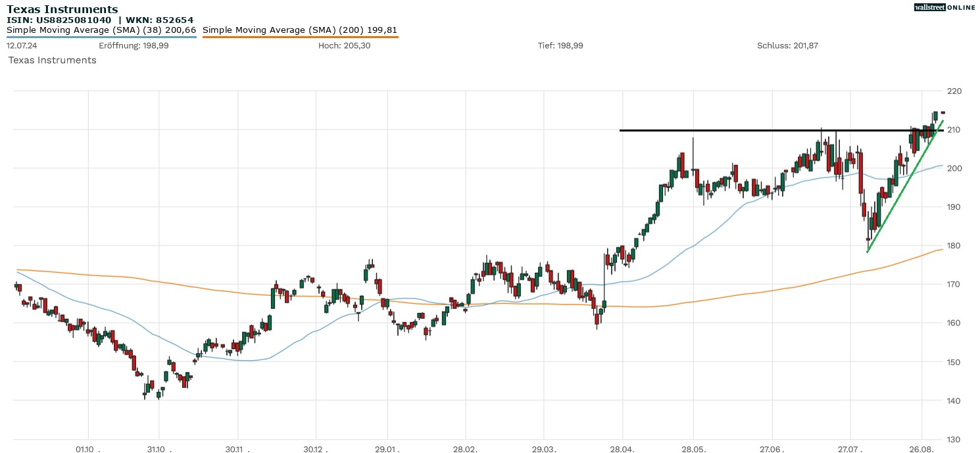Click the 12.07.24 date label
This screenshot has width=980, height=453.
click(x=20, y=45)
